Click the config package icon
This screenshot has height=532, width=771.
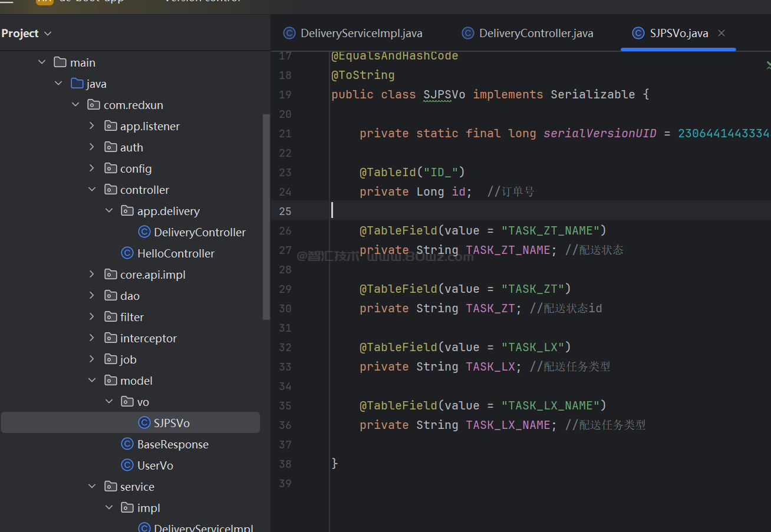coord(110,168)
